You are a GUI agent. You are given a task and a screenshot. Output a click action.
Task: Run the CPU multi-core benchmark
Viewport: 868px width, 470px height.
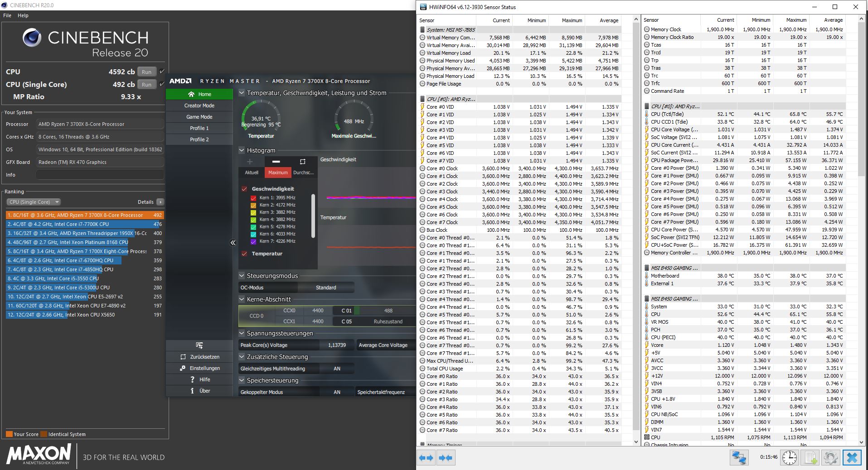click(146, 72)
